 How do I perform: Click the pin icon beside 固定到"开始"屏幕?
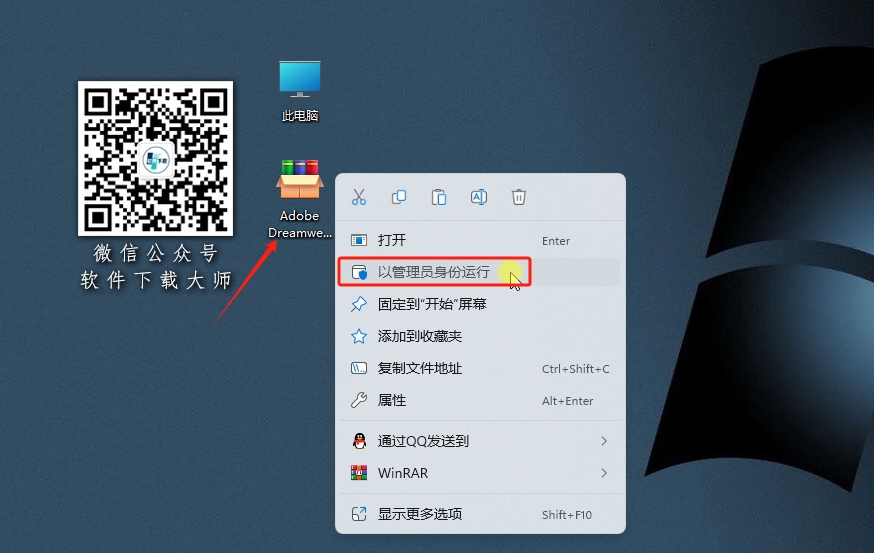[359, 304]
